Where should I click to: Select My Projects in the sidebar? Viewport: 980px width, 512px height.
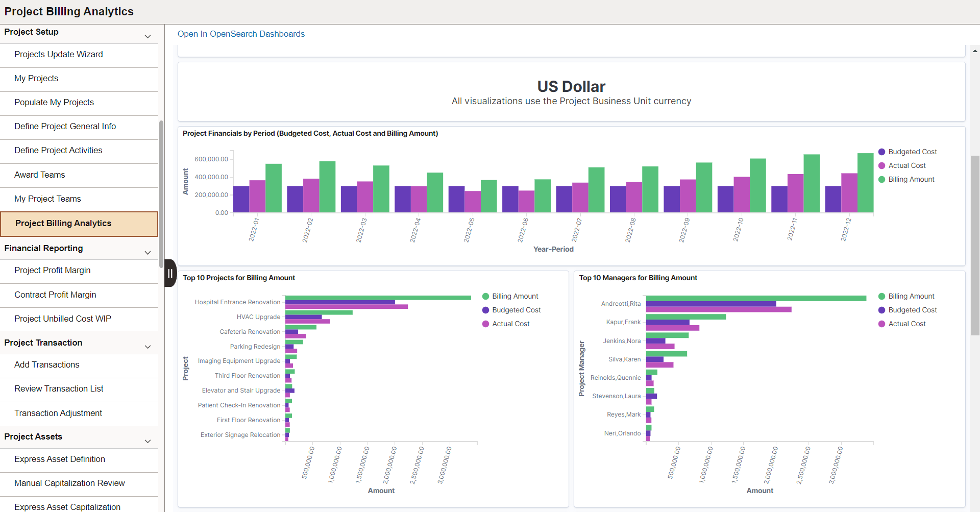[36, 78]
